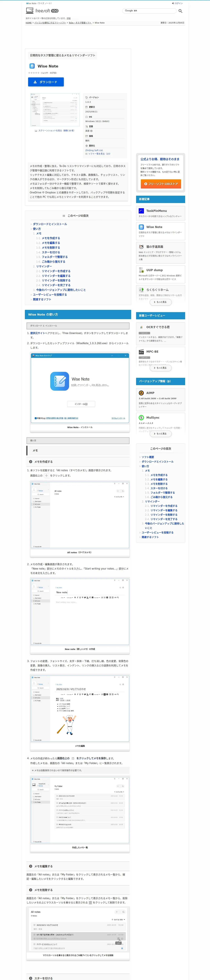The image size is (210, 980).
Task: Open the TaskPinMenu icon in 新着記事
Action: [x=141, y=211]
